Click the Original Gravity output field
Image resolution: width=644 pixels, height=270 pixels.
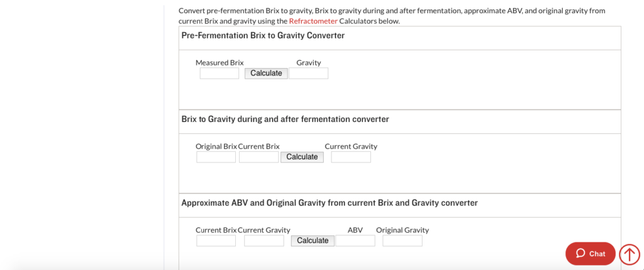click(x=402, y=241)
